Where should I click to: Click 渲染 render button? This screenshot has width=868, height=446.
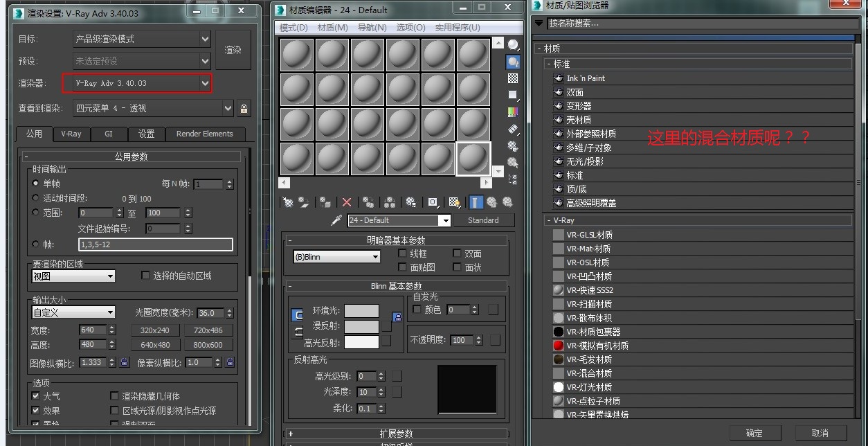(x=233, y=50)
